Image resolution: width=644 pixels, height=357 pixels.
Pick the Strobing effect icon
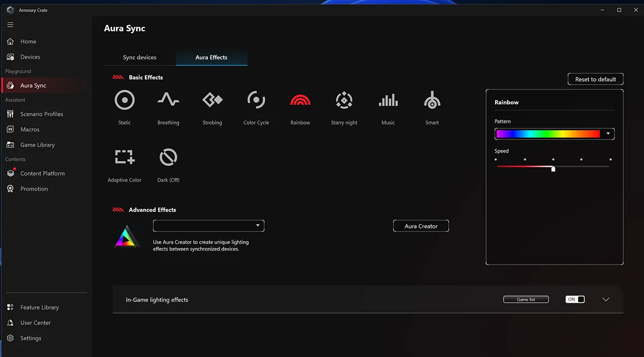point(212,100)
